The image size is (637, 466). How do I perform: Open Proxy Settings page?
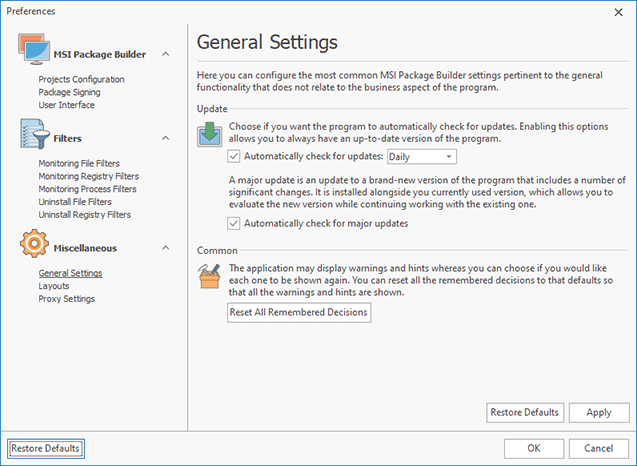coord(67,299)
